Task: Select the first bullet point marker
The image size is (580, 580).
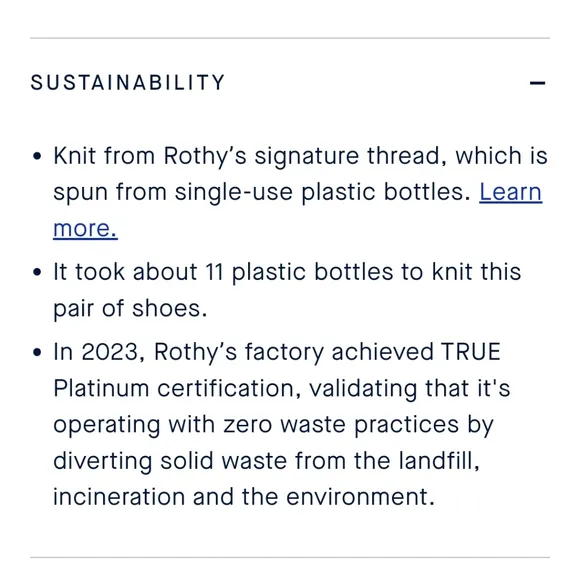Action: pyautogui.click(x=37, y=156)
